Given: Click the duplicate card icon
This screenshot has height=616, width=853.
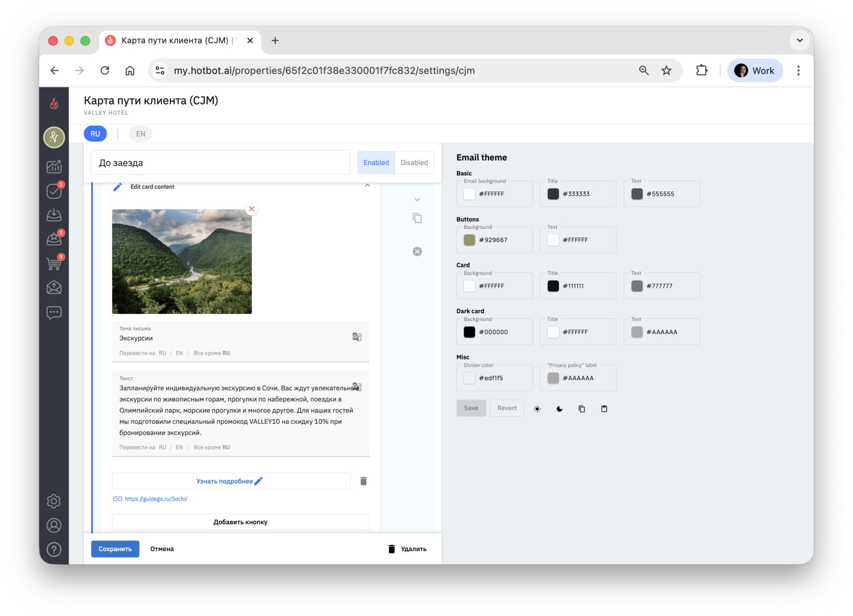Looking at the screenshot, I should pyautogui.click(x=417, y=218).
